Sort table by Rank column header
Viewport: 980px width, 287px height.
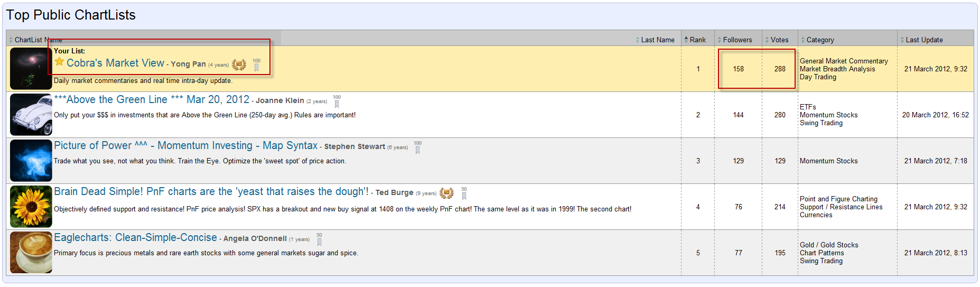coord(695,40)
